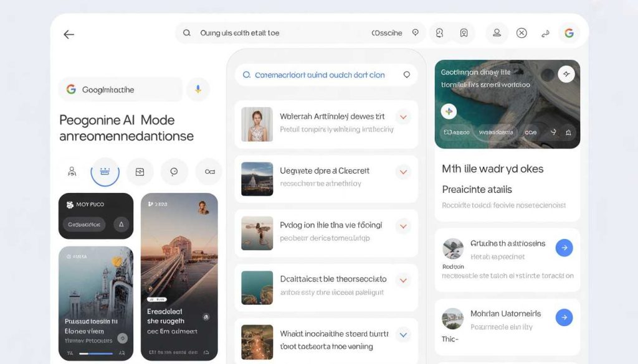This screenshot has height=364, width=638.
Task: Select the person silhouette category tab
Action: pos(72,172)
